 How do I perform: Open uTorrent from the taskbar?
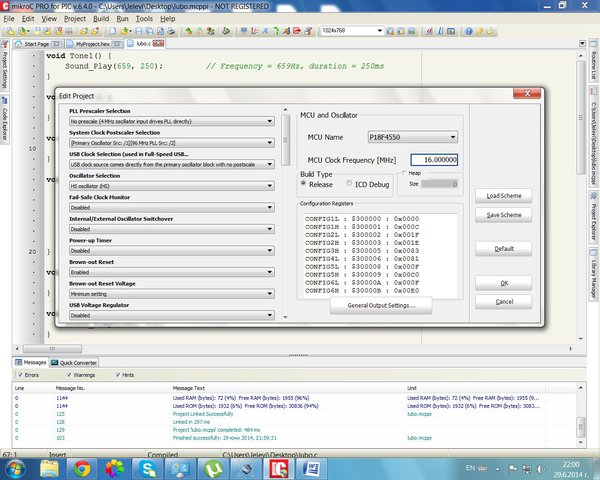213,469
